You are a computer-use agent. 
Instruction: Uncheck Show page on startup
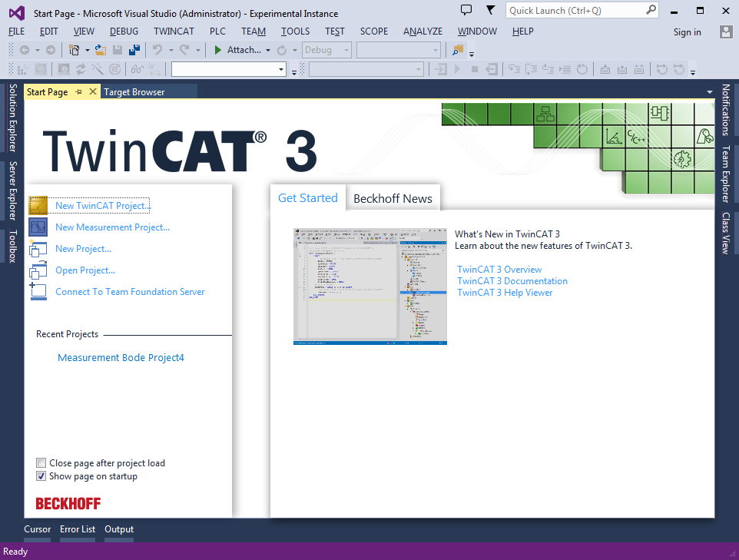click(41, 476)
